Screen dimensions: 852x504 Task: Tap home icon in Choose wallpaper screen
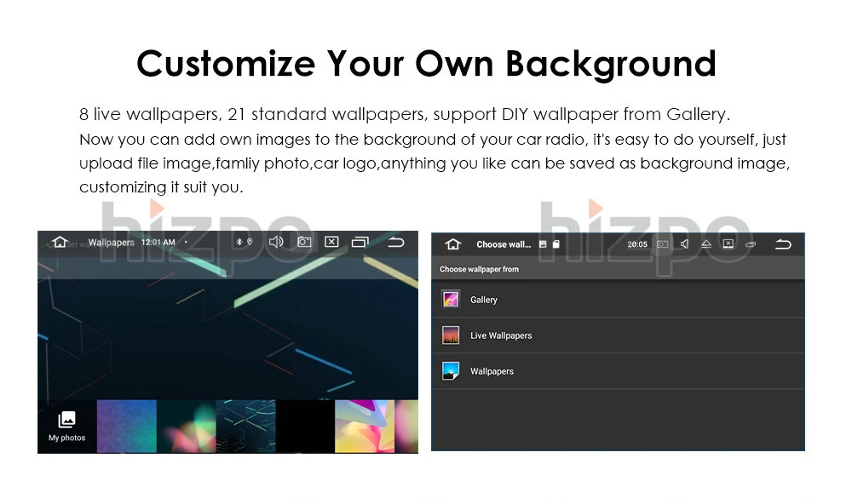tap(452, 244)
